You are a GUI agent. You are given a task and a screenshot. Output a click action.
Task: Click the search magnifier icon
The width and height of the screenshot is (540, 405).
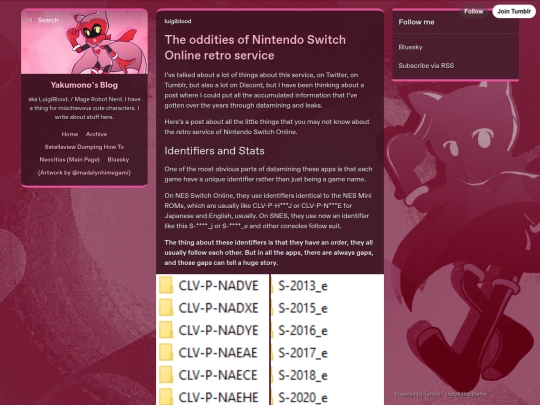point(31,20)
